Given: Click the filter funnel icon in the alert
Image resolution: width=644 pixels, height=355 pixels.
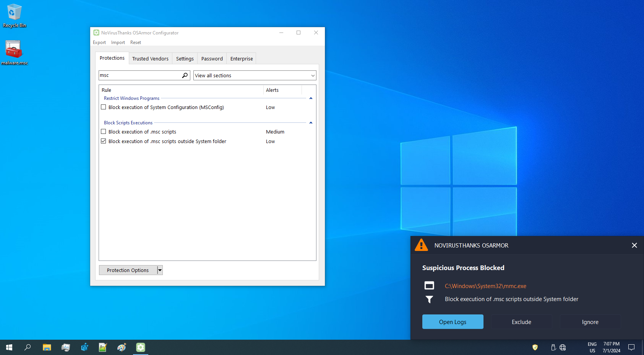Looking at the screenshot, I should tap(429, 300).
